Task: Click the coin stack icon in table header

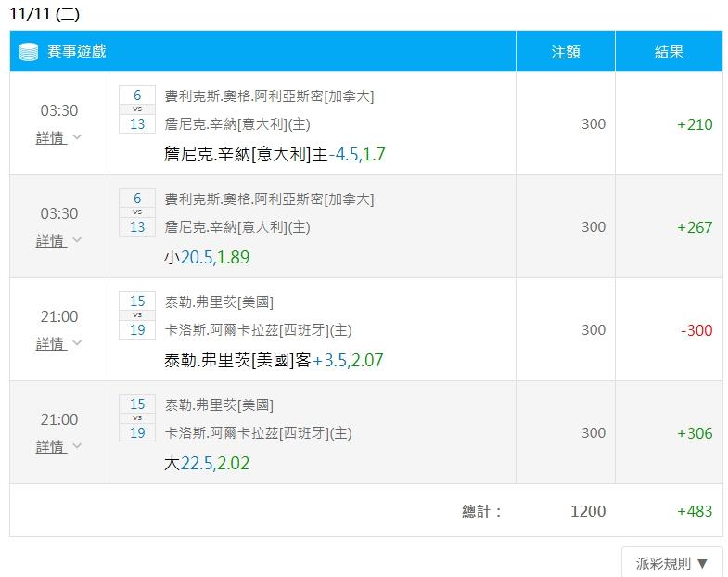Action: pos(29,52)
